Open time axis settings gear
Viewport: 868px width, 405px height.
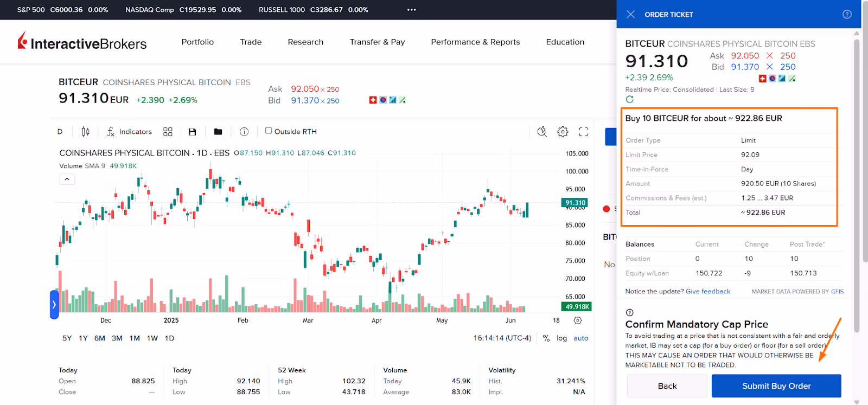point(578,320)
